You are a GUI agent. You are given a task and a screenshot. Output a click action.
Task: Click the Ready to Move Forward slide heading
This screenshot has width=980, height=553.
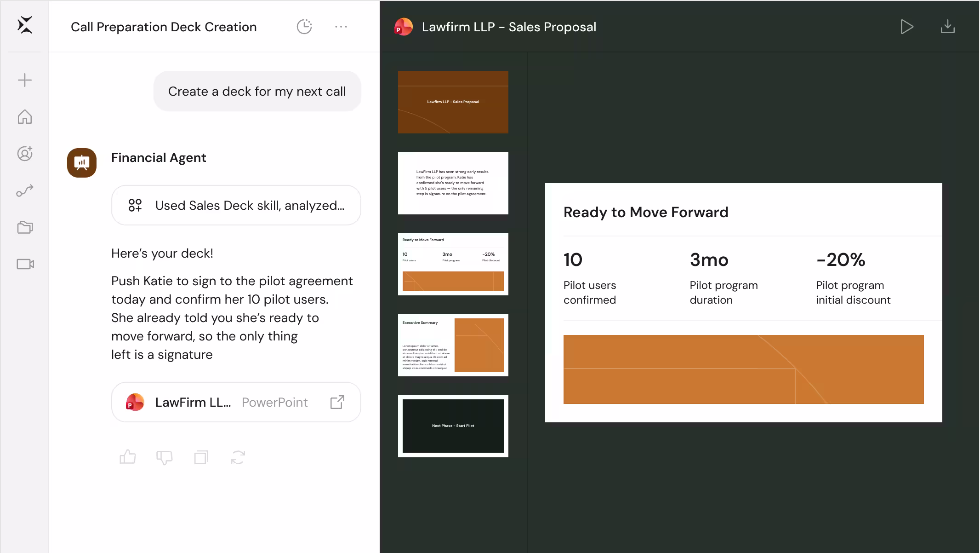[x=646, y=212]
